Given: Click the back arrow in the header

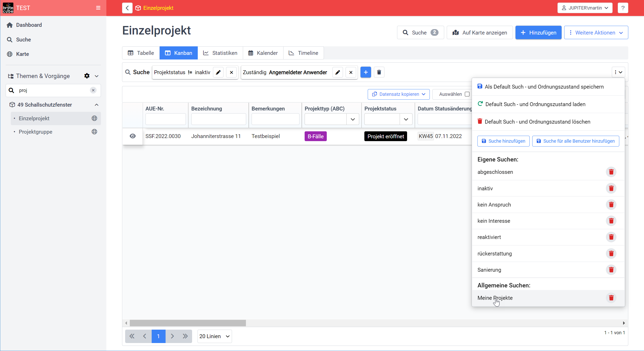Looking at the screenshot, I should pos(127,8).
